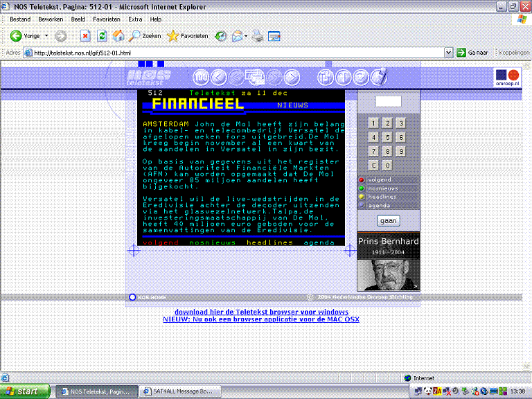
Task: Clear entry with keypad C button
Action: (x=373, y=166)
